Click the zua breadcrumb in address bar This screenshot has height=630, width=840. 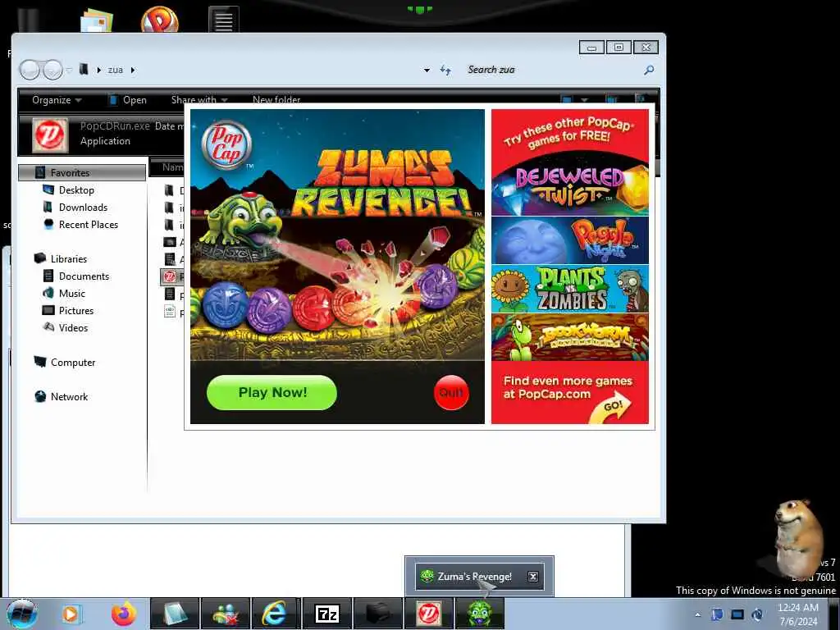click(x=115, y=70)
